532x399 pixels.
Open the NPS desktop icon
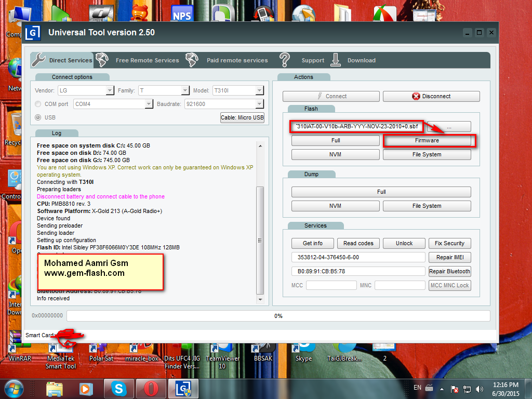[181, 14]
